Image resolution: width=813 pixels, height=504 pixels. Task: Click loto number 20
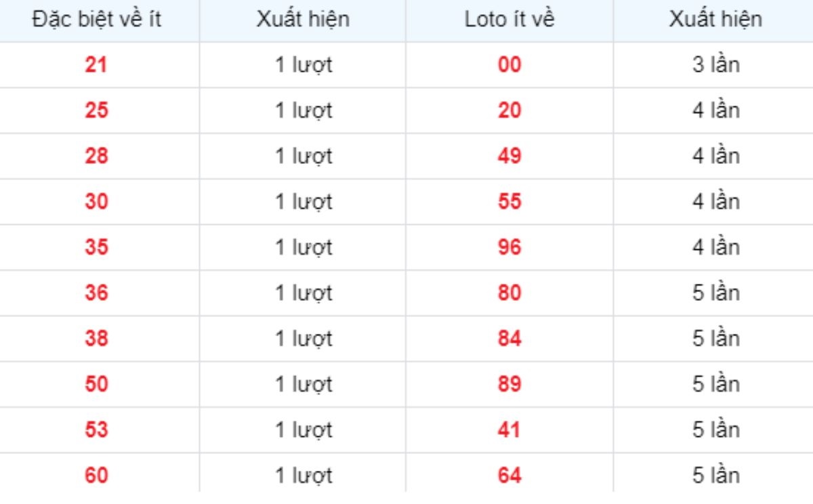pos(509,110)
